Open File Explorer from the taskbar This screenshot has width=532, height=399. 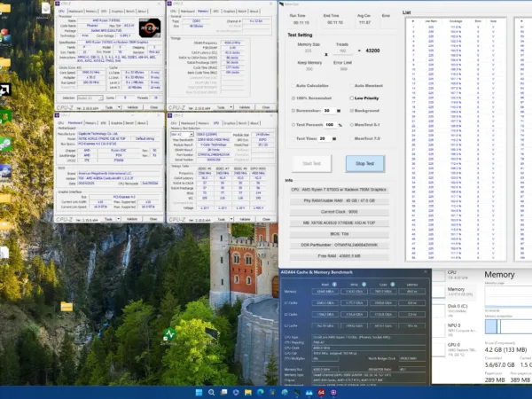(x=248, y=392)
